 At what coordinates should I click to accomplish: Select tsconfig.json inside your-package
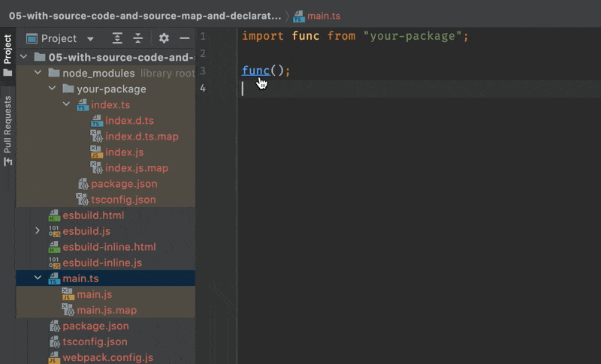point(123,200)
